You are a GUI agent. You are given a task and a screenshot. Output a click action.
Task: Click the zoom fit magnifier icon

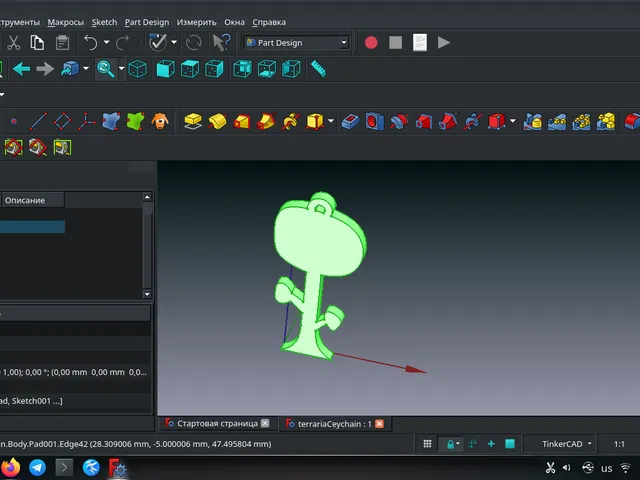click(x=106, y=69)
